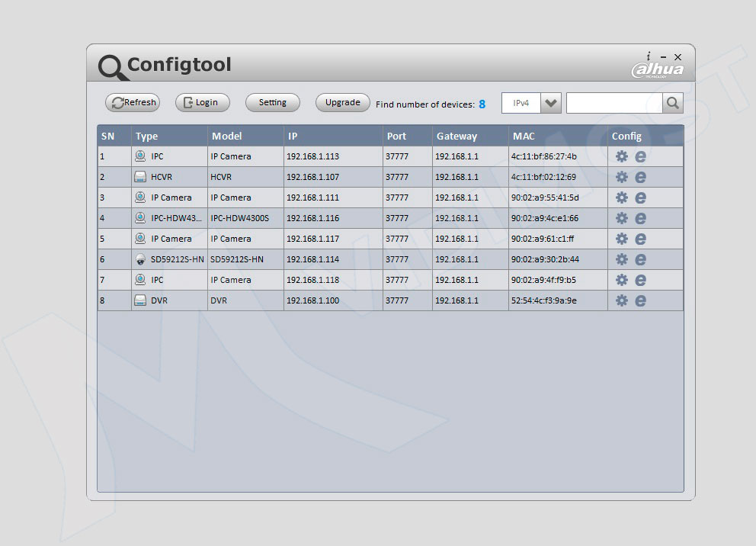Viewport: 756px width, 546px height.
Task: Click the e icon for IPC-HDW4300S
Action: pos(639,218)
